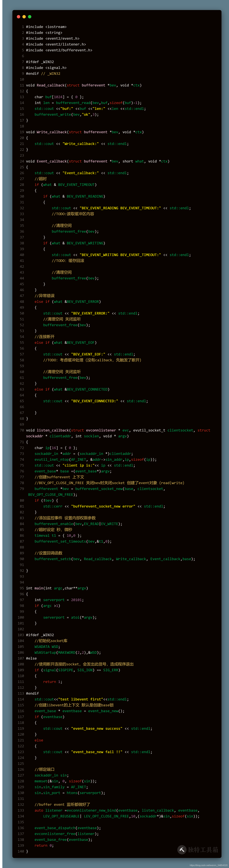The height and width of the screenshot is (868, 229).
Task: Click the 'char ip[16] = { 0 };' line
Action: (56, 448)
